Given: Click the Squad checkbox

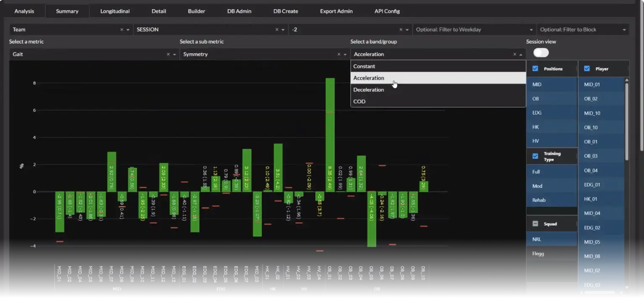Looking at the screenshot, I should click(535, 224).
